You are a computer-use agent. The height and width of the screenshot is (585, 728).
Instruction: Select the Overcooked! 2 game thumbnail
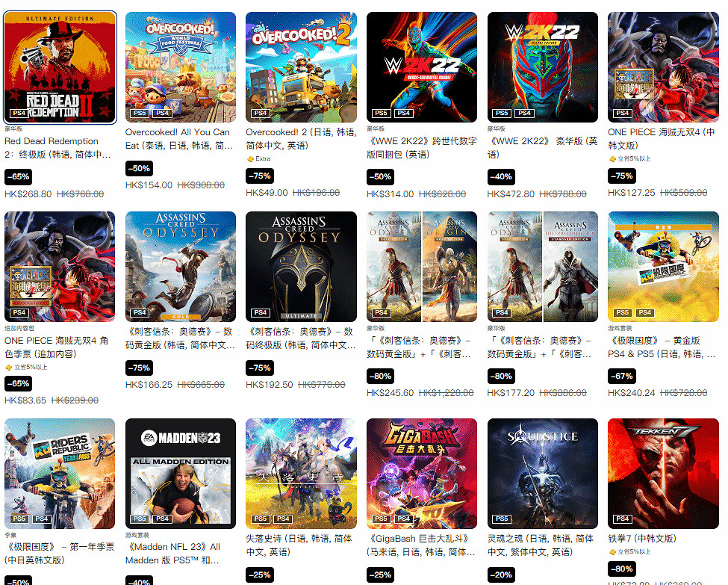pyautogui.click(x=302, y=67)
